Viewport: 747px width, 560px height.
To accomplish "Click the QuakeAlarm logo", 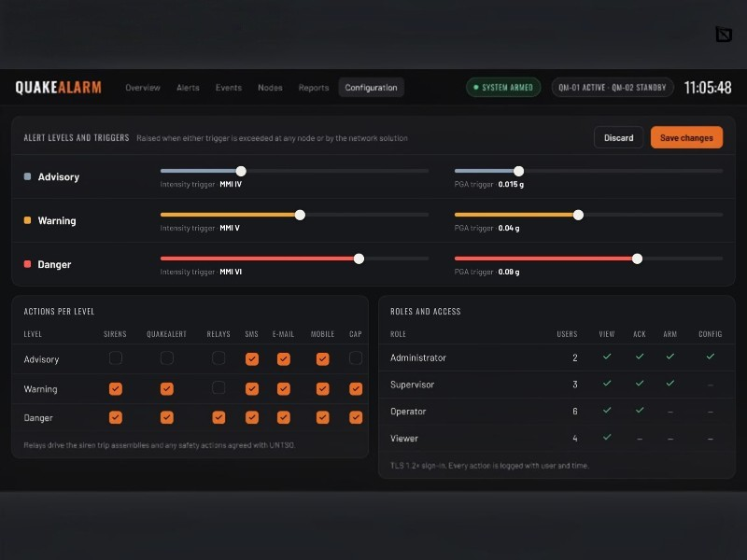I will pyautogui.click(x=58, y=88).
